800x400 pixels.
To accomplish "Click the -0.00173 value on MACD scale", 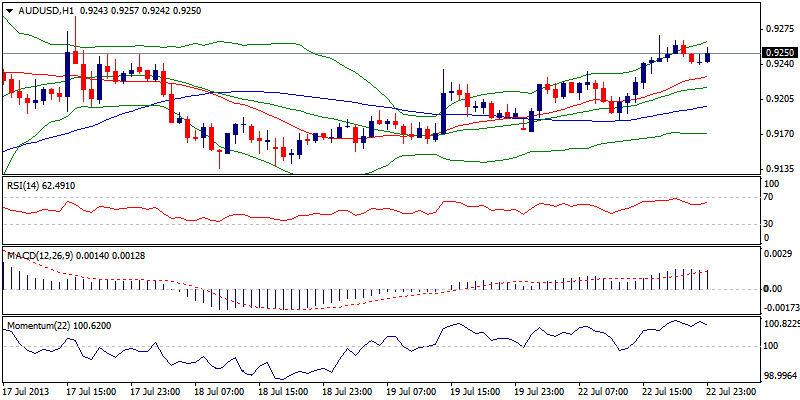I will tap(777, 308).
